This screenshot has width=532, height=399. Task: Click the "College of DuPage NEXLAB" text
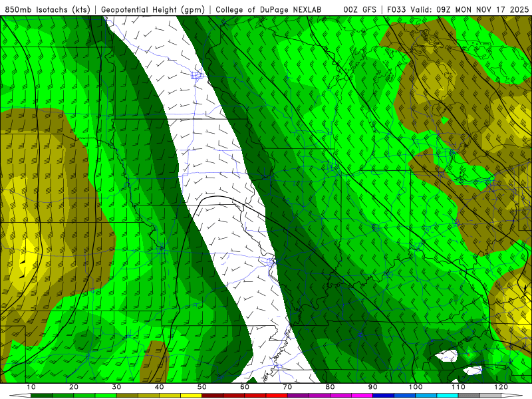[268, 9]
